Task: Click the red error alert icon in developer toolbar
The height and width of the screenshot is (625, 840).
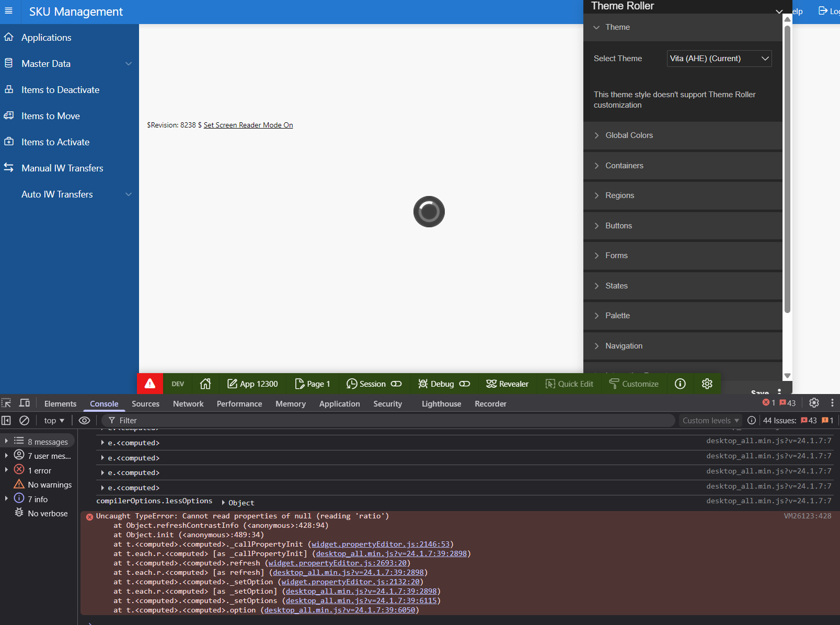Action: [150, 384]
